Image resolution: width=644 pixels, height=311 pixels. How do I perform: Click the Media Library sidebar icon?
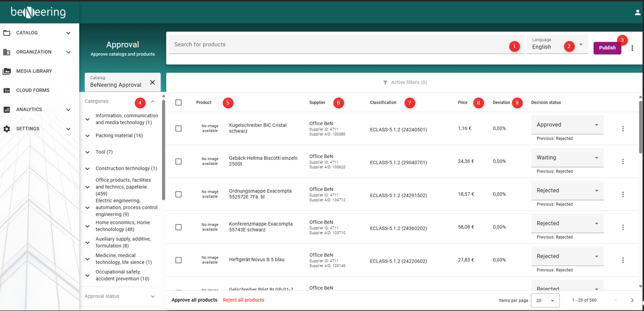click(7, 71)
